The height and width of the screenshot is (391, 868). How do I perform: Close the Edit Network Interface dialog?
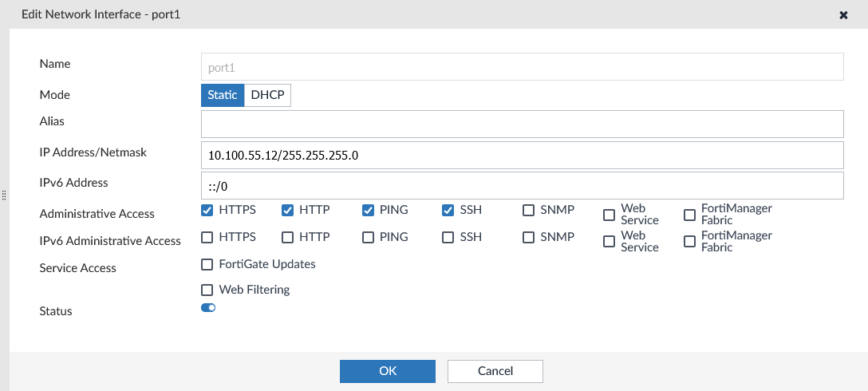843,15
